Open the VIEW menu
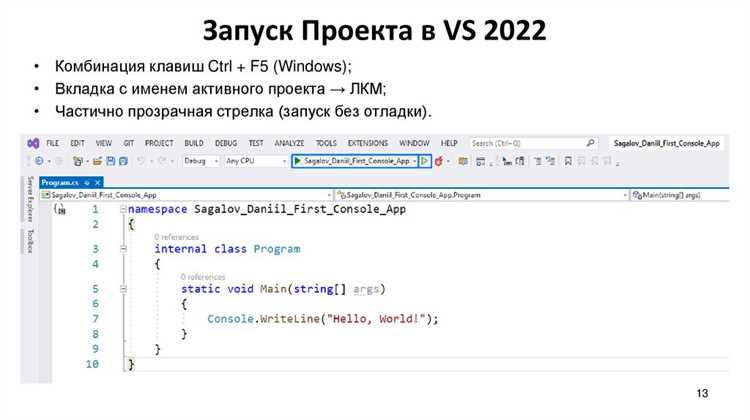Viewport: 750px width, 420px height. (104, 143)
